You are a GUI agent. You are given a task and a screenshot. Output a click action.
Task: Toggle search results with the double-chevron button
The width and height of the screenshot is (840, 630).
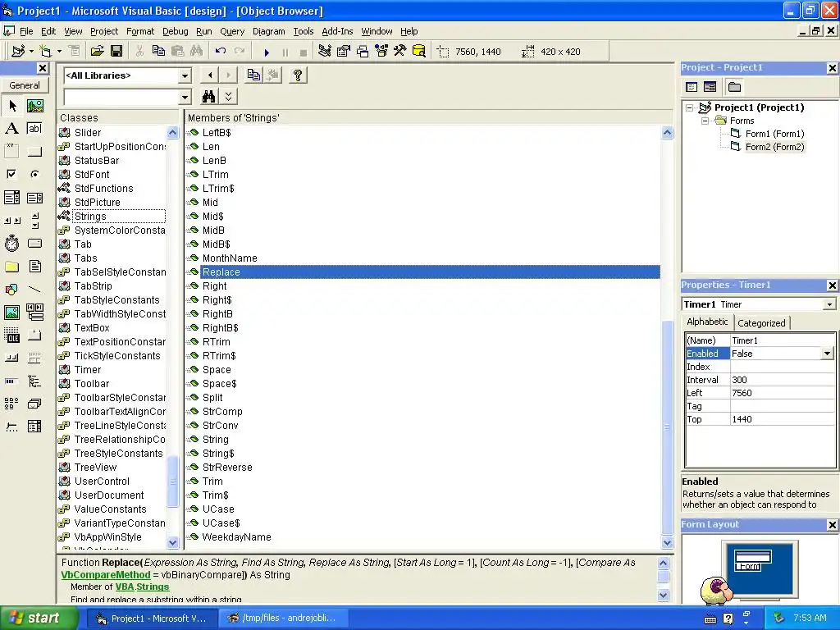pos(228,97)
